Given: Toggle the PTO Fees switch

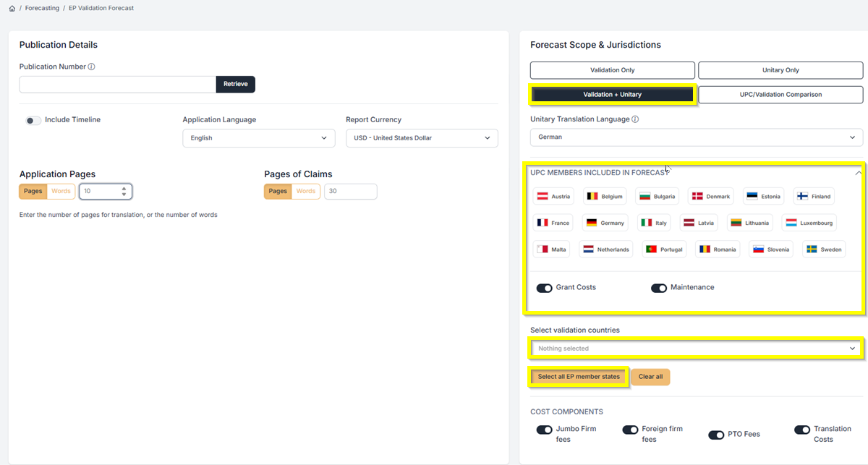Looking at the screenshot, I should click(x=716, y=435).
